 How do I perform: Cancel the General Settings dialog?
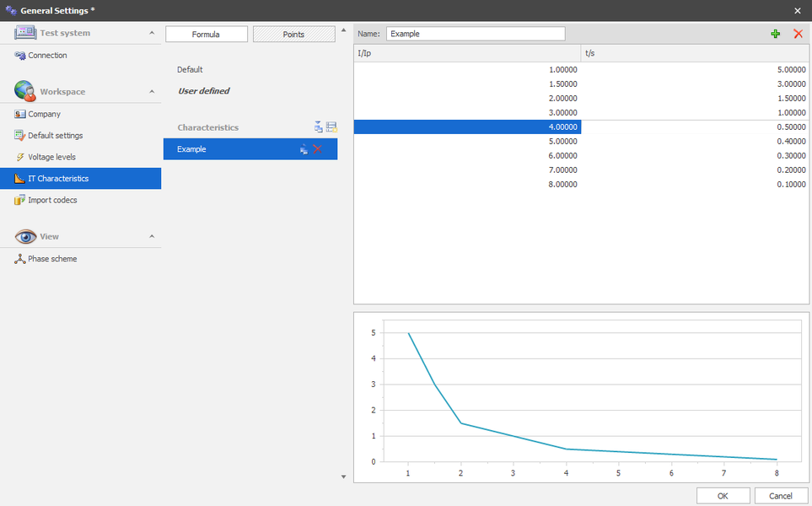[781, 496]
